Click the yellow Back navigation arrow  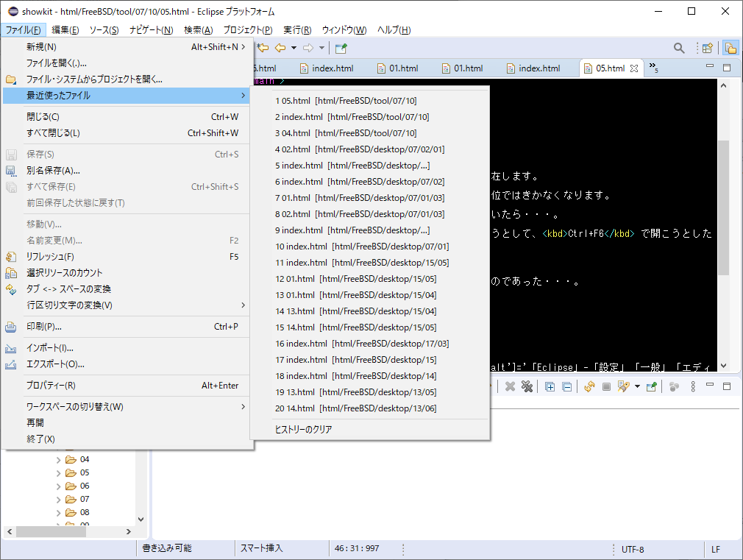click(280, 48)
